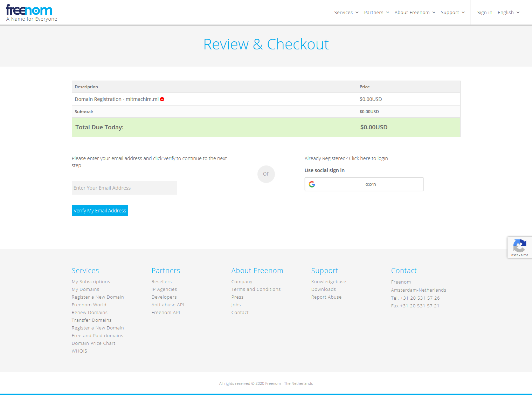Open Report Abuse footer link

tap(326, 297)
